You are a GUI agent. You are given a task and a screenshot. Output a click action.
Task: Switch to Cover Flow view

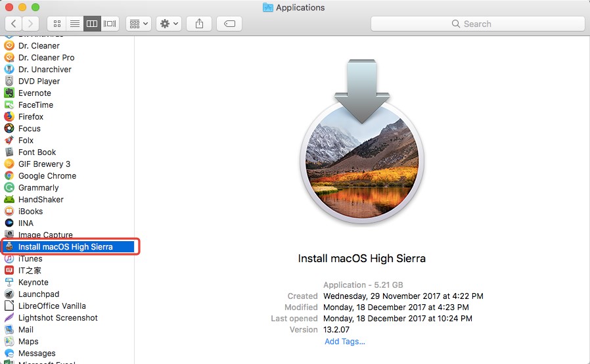109,24
